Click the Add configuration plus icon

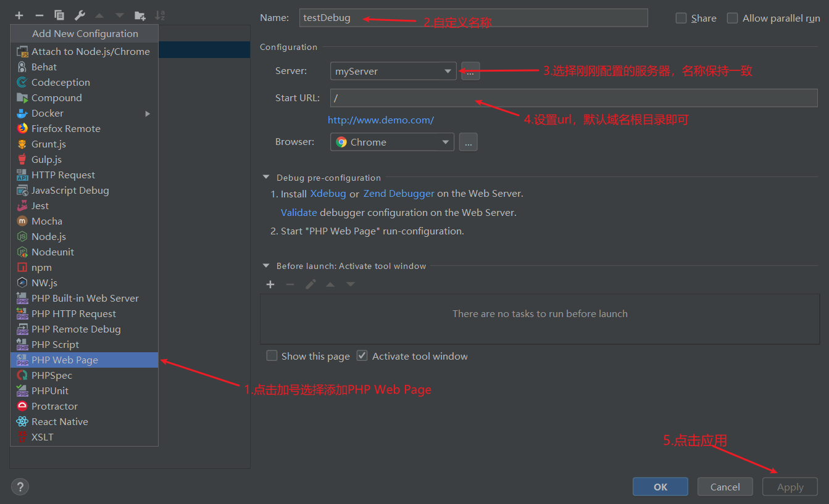(x=19, y=15)
